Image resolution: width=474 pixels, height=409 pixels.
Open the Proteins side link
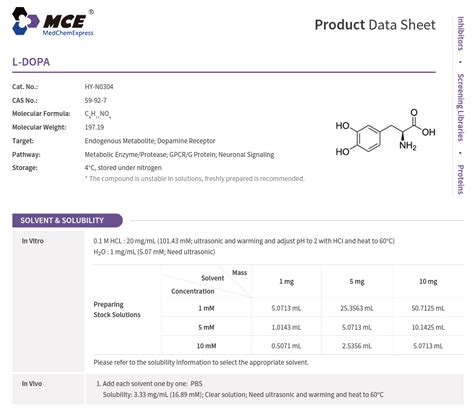[x=460, y=179]
